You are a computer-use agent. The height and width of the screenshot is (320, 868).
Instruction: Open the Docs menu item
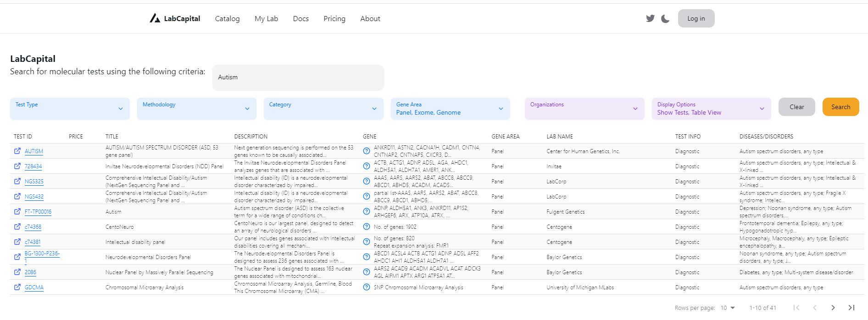(301, 18)
